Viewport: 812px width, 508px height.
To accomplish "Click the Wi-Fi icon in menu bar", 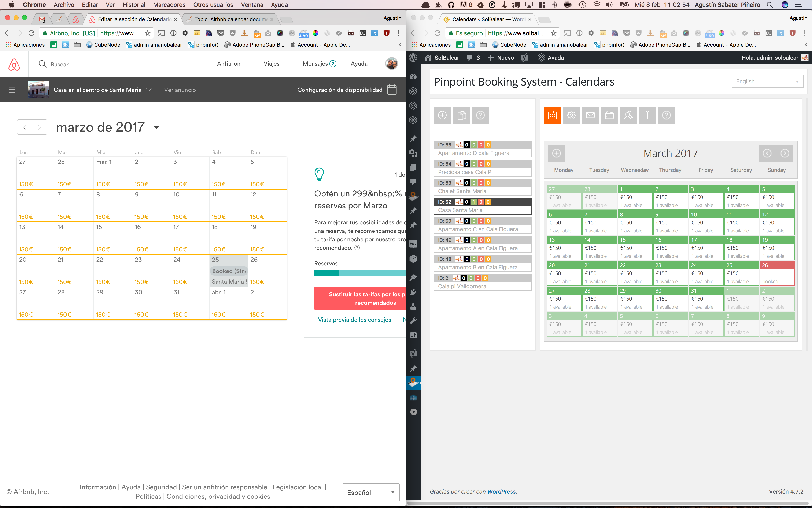I will pos(596,5).
